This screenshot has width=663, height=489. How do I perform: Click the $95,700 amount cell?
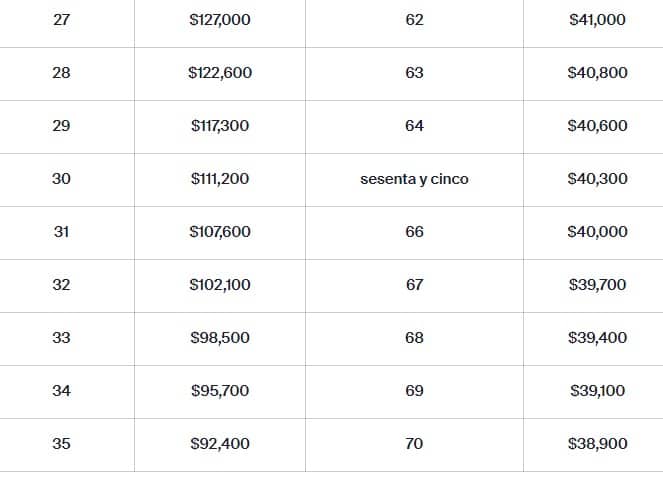pyautogui.click(x=219, y=391)
